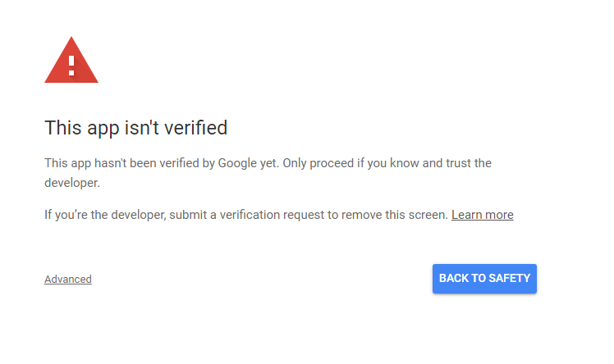The image size is (614, 364).
Task: Click the word "submit" in the second paragraph
Action: coord(204,215)
